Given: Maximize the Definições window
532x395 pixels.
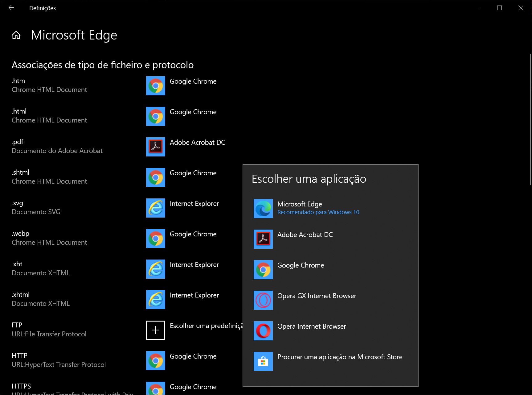Looking at the screenshot, I should coord(500,8).
